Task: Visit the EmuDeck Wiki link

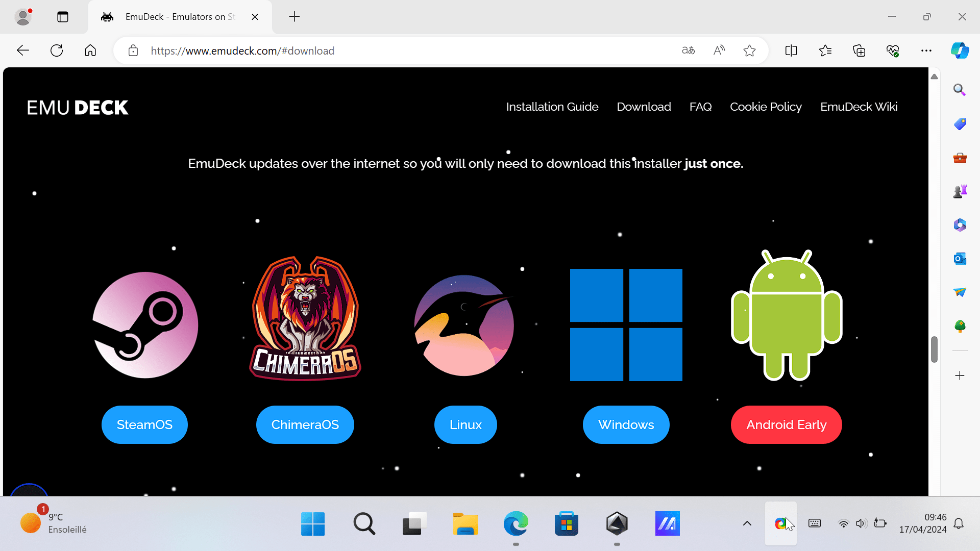Action: pyautogui.click(x=859, y=107)
